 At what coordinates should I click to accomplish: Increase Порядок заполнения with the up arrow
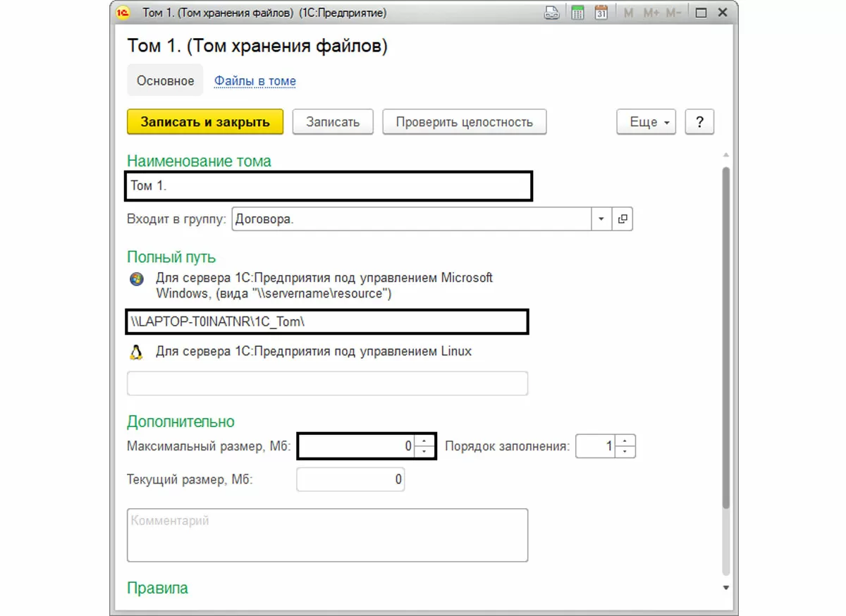coord(625,441)
